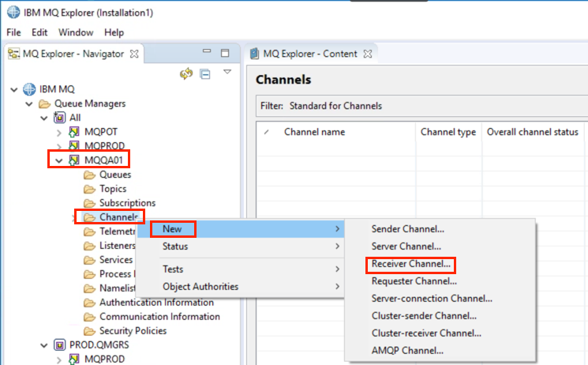Open the Tests submenu
The height and width of the screenshot is (365, 588).
241,269
